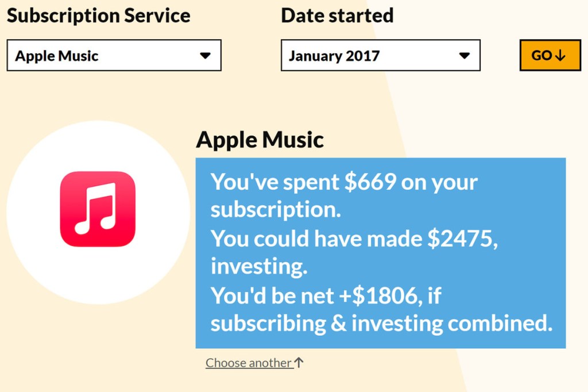Image resolution: width=588 pixels, height=392 pixels.
Task: Click the white circle around the logo
Action: [98, 212]
